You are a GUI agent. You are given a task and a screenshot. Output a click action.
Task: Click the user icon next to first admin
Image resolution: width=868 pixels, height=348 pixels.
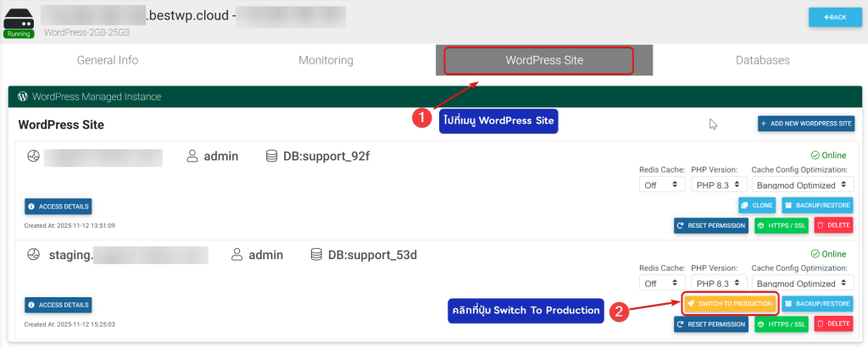point(192,157)
